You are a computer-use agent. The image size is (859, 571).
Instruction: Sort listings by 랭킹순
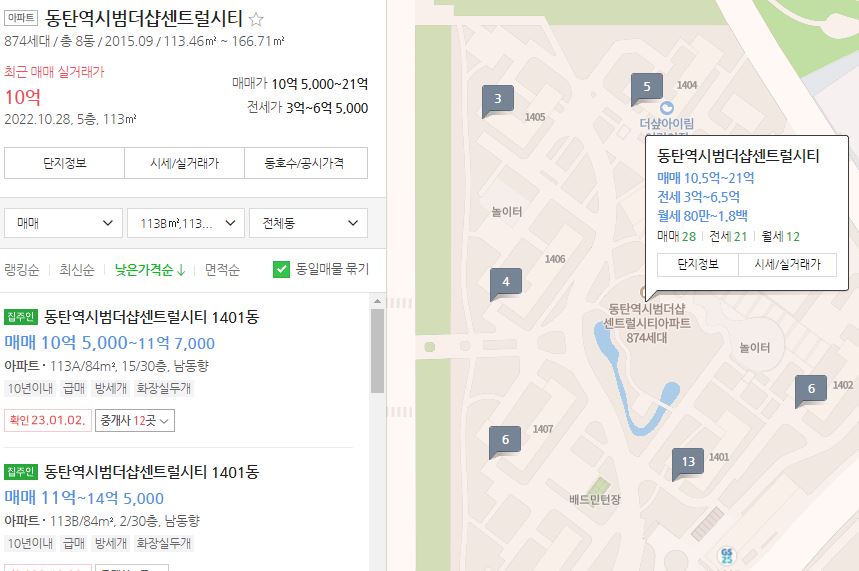(x=22, y=270)
